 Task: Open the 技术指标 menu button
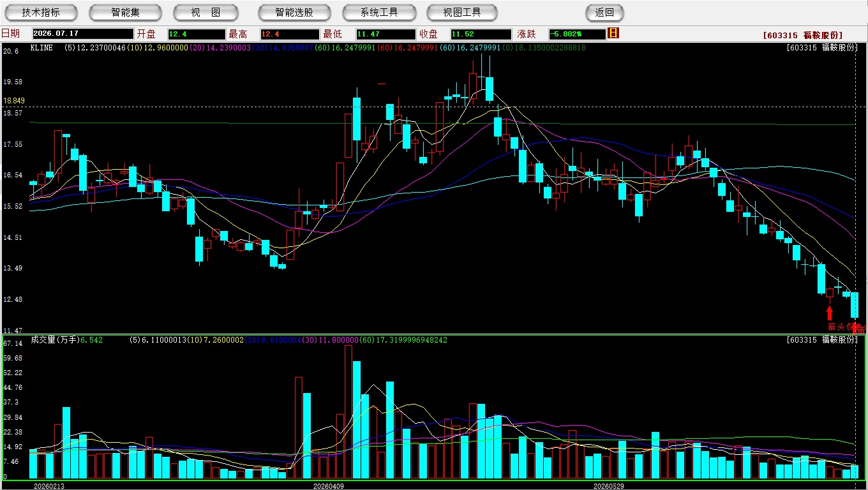coord(41,12)
